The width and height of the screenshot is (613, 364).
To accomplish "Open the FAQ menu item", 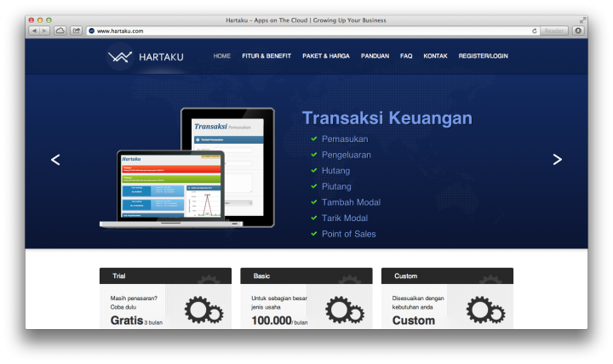I will click(x=406, y=56).
